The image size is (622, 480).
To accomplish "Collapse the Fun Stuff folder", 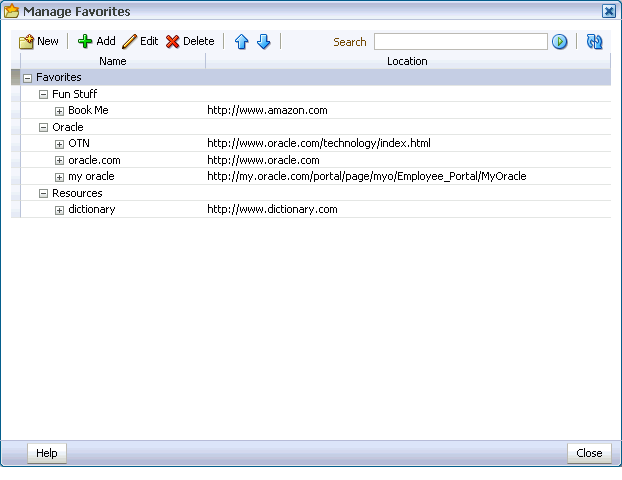I will tap(43, 95).
